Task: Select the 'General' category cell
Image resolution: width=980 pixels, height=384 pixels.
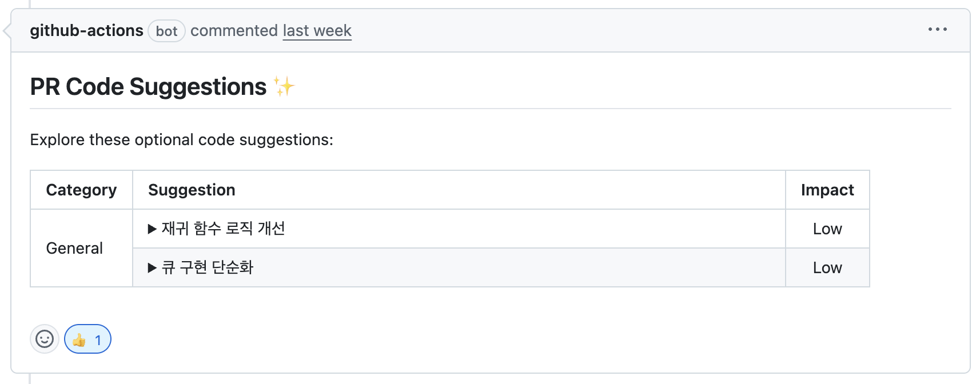Action: click(74, 247)
